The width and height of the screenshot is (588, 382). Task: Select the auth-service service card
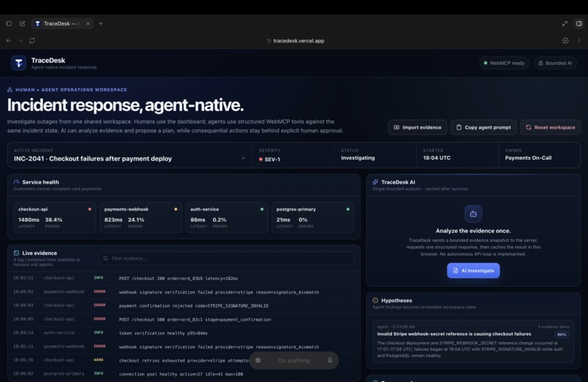tap(226, 217)
